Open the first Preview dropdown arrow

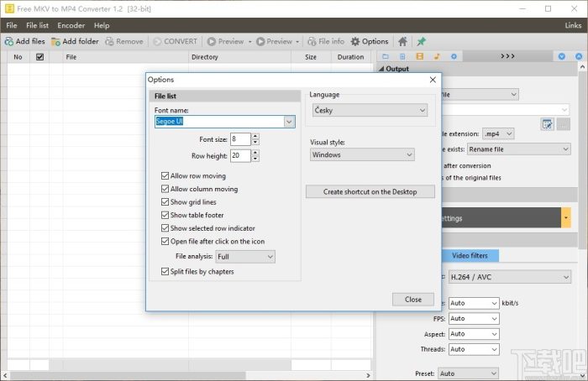click(x=249, y=42)
